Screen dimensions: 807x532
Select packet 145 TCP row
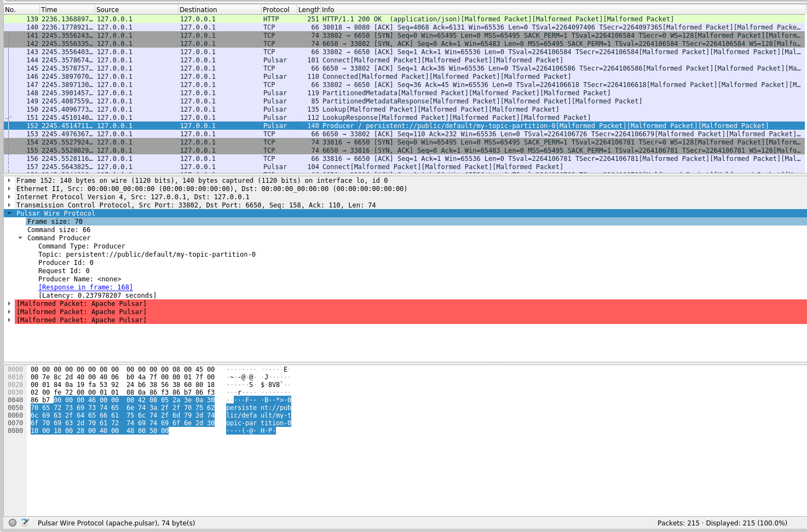click(x=404, y=68)
